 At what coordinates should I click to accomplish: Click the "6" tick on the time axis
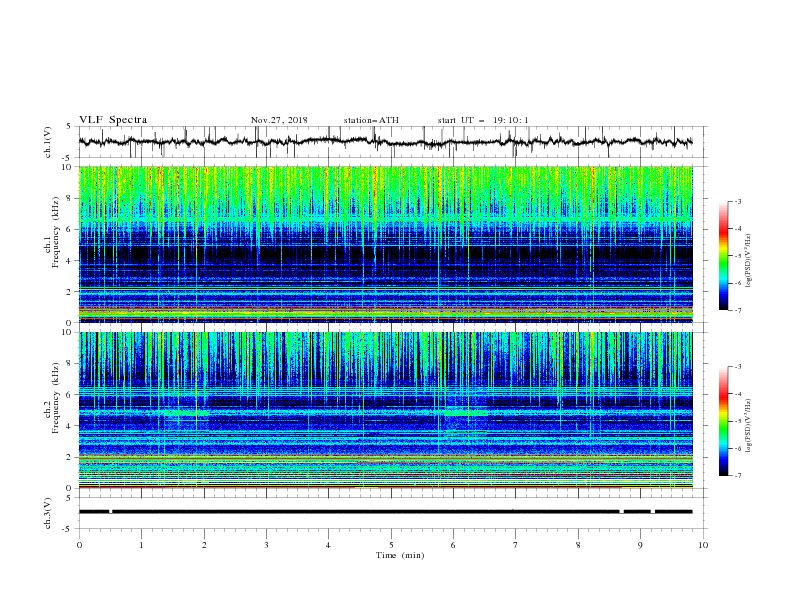pyautogui.click(x=454, y=545)
